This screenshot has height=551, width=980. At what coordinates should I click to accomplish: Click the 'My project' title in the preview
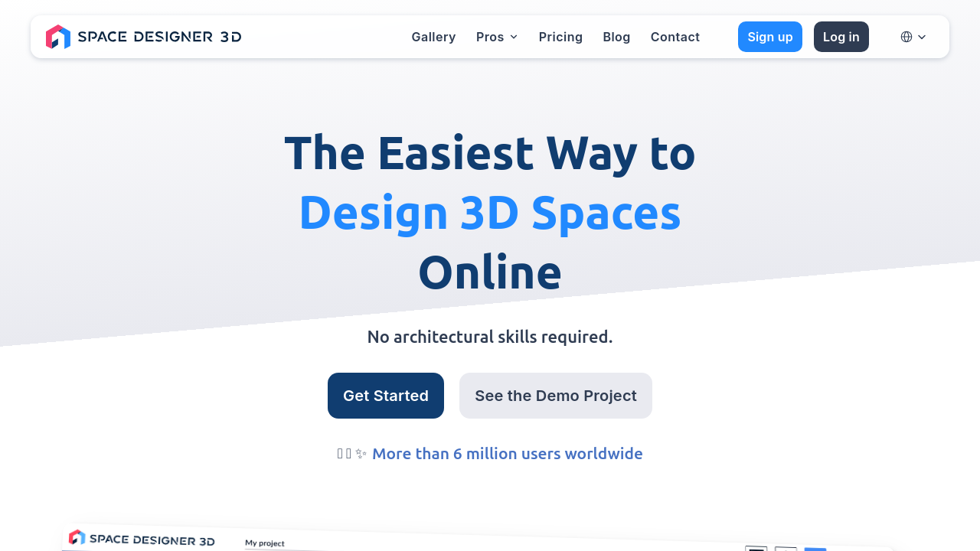(265, 543)
